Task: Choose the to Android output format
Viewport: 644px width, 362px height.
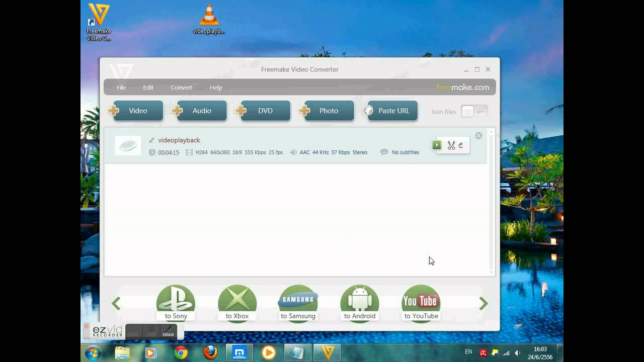Action: coord(360,303)
